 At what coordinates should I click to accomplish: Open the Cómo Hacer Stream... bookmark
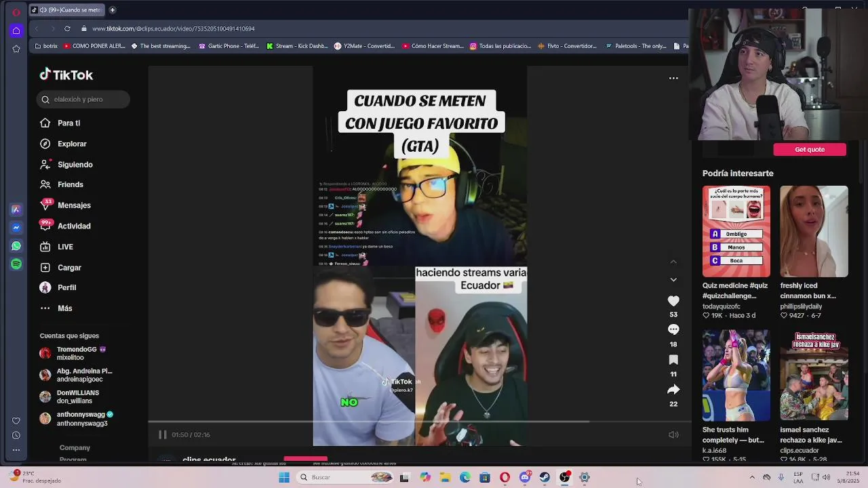click(x=433, y=46)
